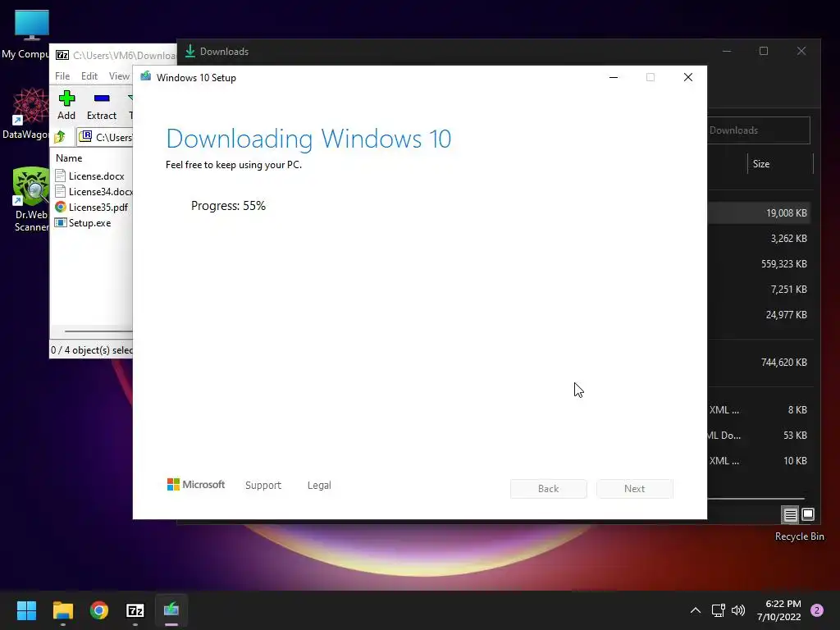Open the View menu in 7-Zip
The image size is (840, 630).
coord(119,76)
